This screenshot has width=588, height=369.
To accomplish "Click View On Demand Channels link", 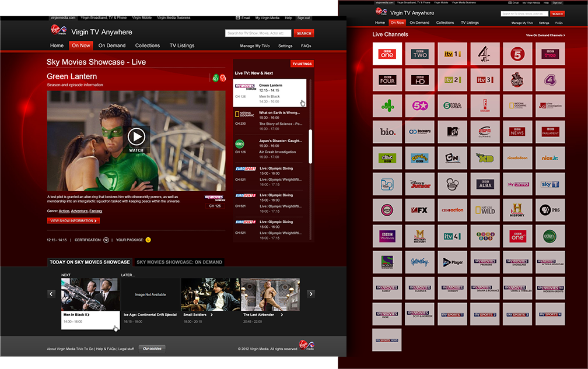I will pos(545,35).
